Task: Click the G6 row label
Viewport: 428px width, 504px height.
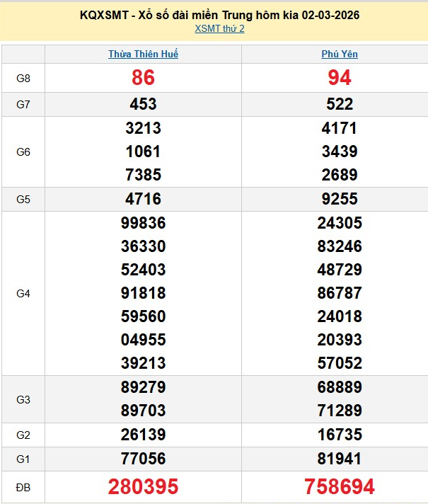Action: (x=23, y=151)
